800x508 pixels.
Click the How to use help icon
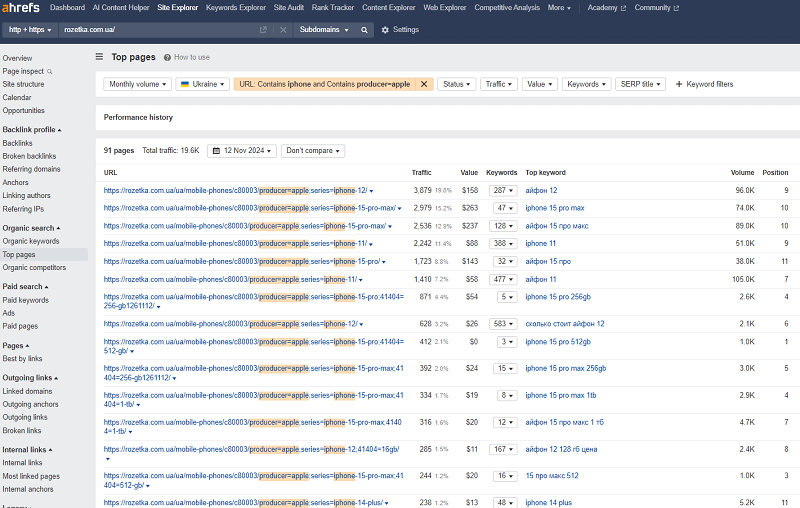(x=167, y=58)
